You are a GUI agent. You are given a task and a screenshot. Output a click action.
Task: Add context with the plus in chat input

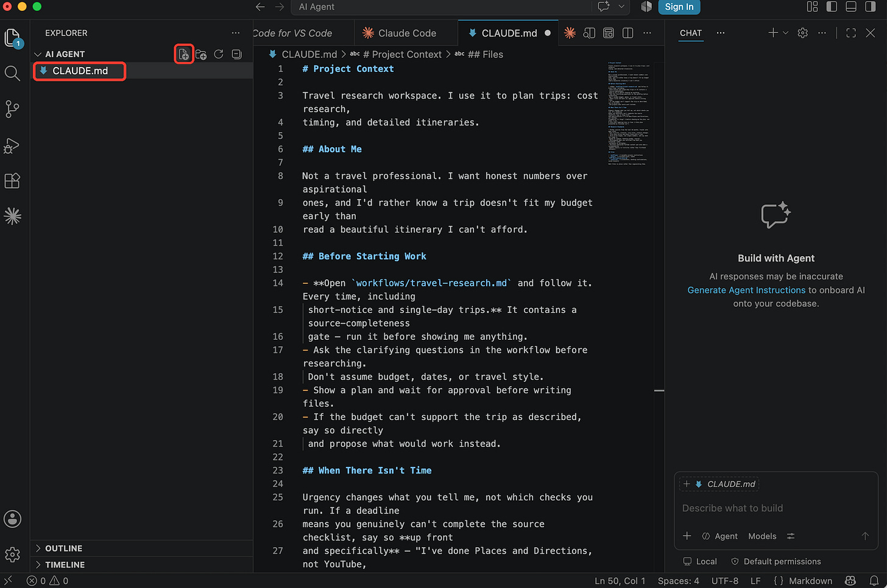click(x=687, y=536)
